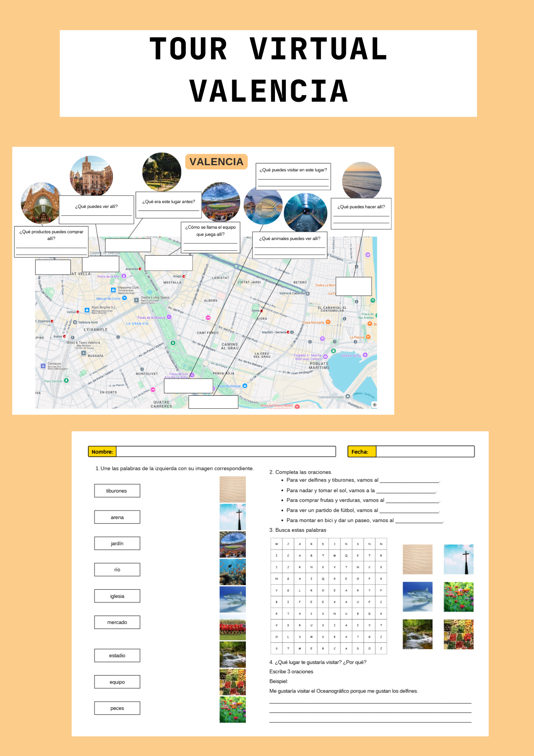Click the Palau de Les Arts Reina Sofía pin

[192, 375]
